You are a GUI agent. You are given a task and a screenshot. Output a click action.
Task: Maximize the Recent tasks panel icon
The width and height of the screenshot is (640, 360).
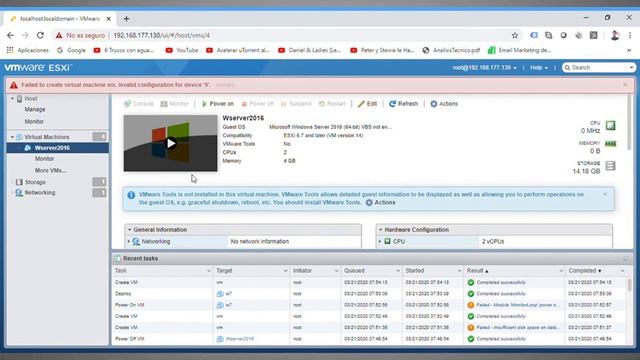point(626,259)
